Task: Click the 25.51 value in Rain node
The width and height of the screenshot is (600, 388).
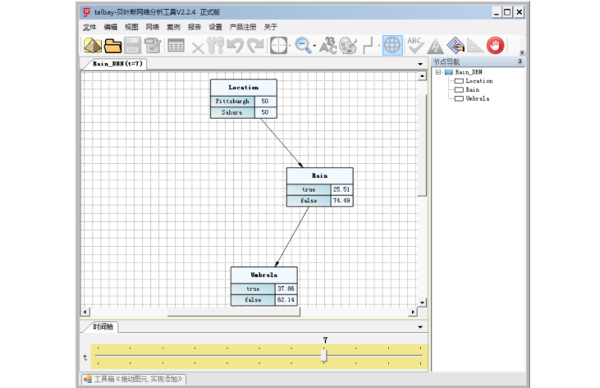Action: coord(341,189)
